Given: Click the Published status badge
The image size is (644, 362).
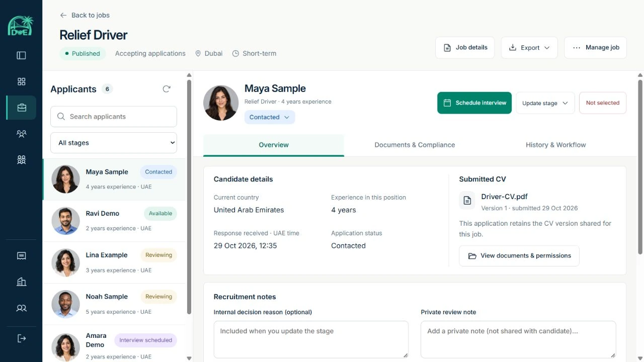Looking at the screenshot, I should click(x=83, y=54).
